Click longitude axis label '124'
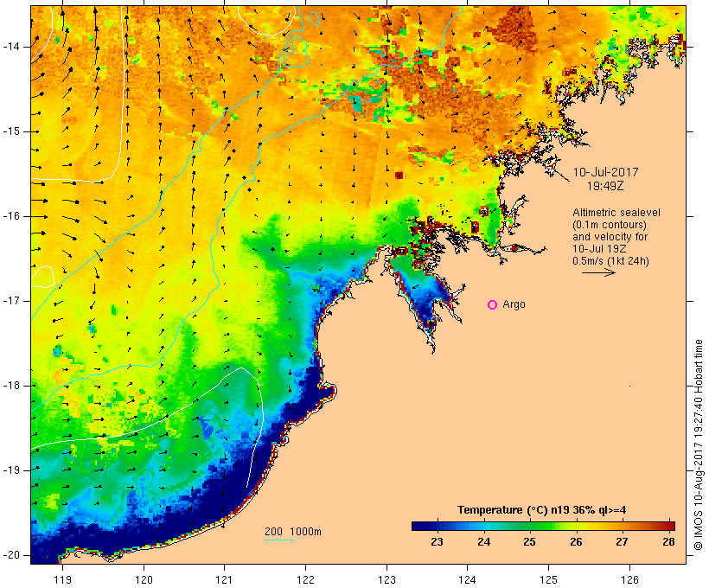 468,579
